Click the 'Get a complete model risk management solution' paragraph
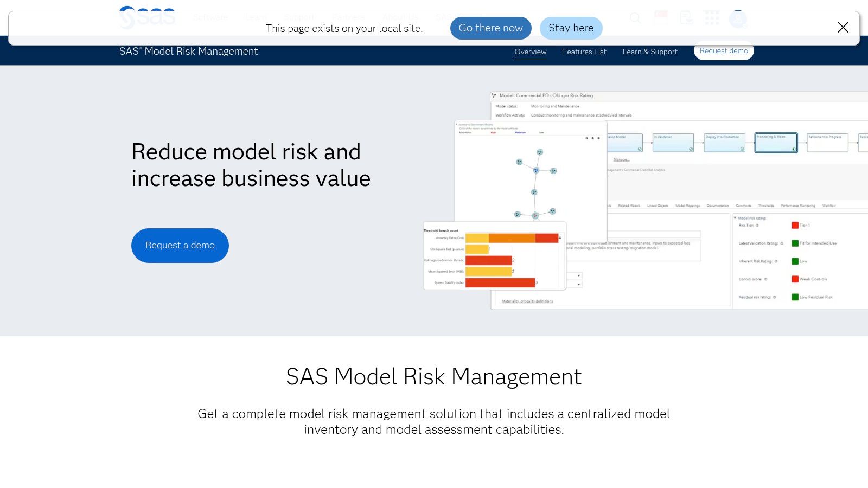 click(434, 422)
